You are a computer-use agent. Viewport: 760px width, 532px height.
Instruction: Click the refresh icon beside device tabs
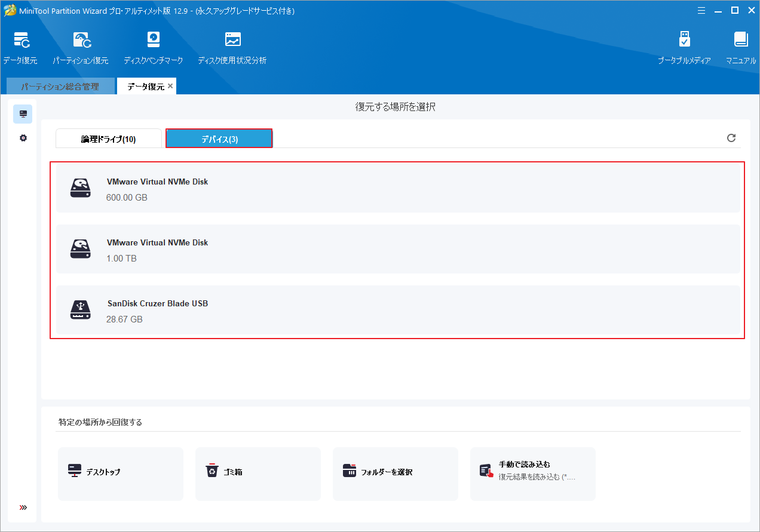(731, 138)
